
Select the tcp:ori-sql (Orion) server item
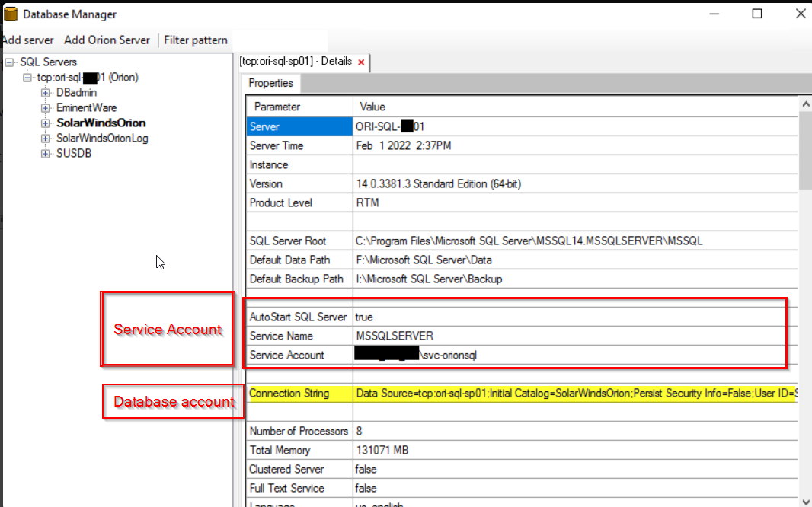[x=88, y=78]
